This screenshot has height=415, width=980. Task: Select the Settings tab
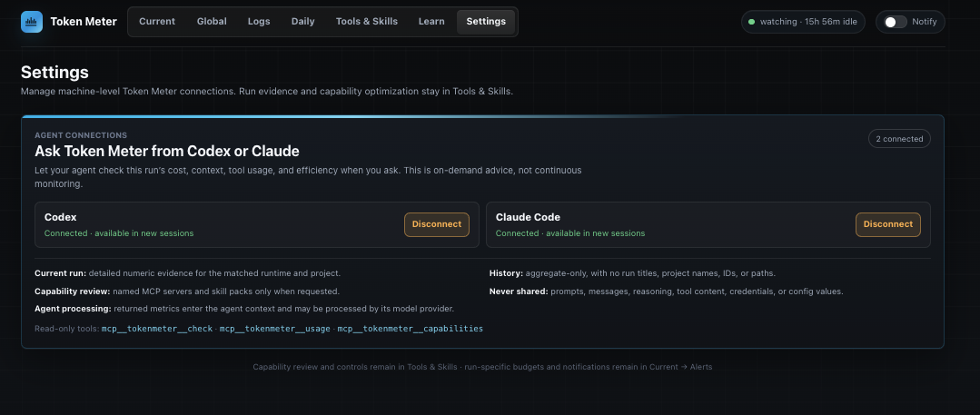coord(486,21)
